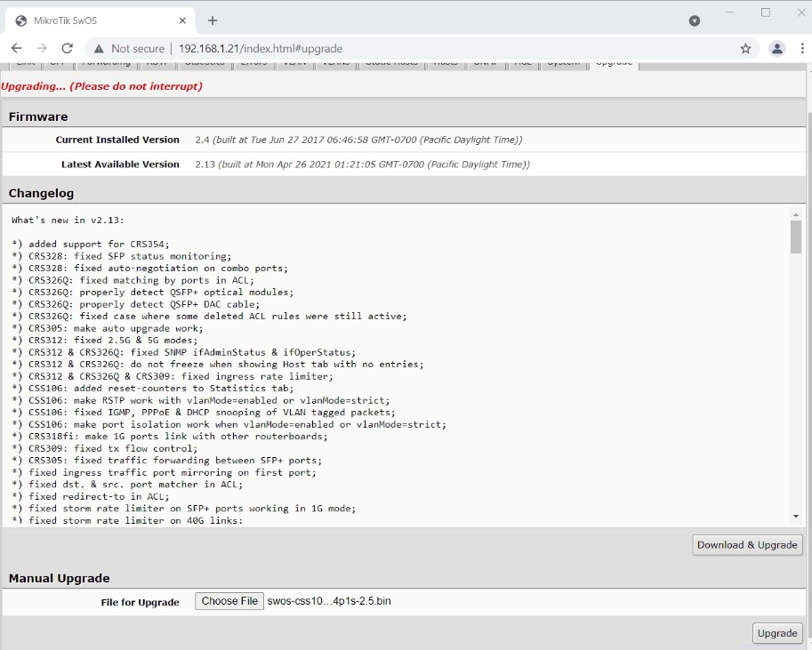The height and width of the screenshot is (650, 812).
Task: Click the 'Upgrading... (Please do not interrupt)' message
Action: tap(101, 86)
